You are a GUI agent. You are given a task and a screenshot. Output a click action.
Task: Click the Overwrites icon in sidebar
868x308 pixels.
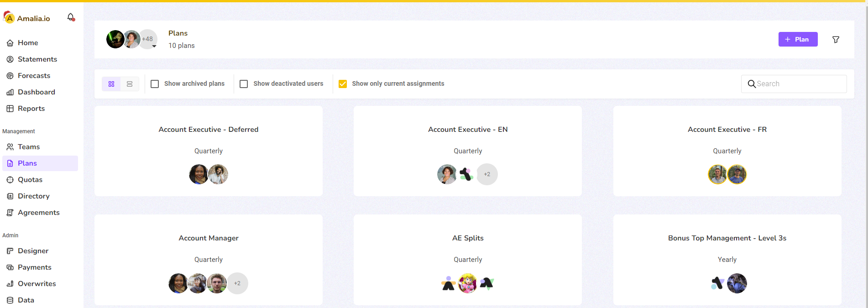[10, 284]
